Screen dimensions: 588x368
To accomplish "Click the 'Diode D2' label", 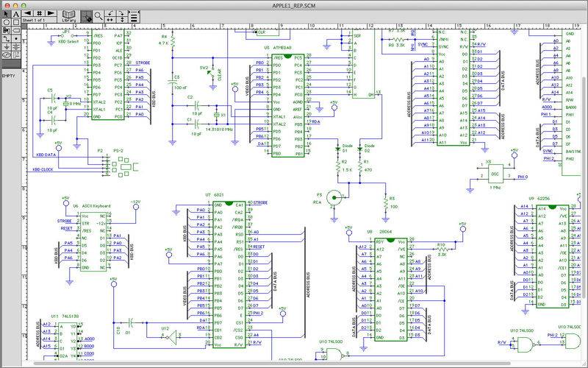I will tap(370, 149).
